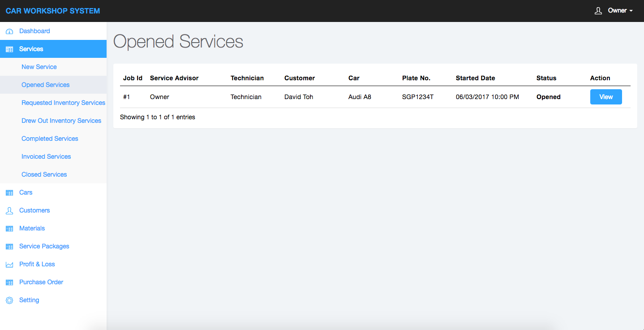The width and height of the screenshot is (644, 330).
Task: Click the user profile icon beside Owner
Action: (x=598, y=11)
